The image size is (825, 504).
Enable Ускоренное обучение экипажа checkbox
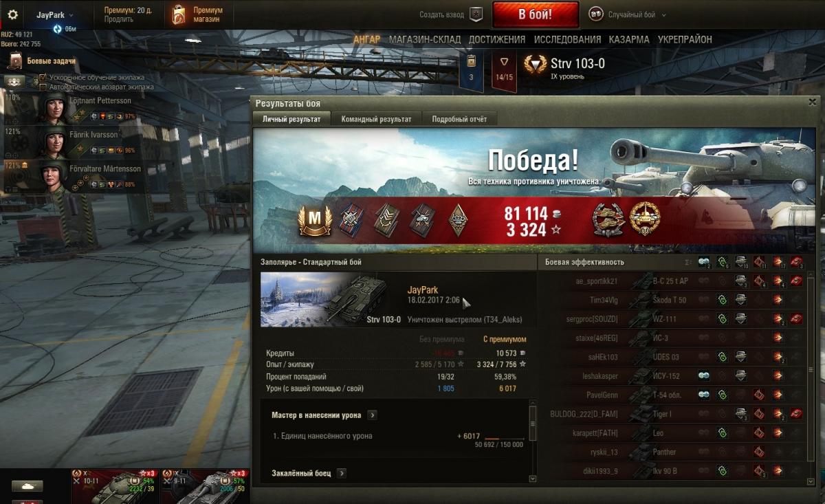click(43, 78)
